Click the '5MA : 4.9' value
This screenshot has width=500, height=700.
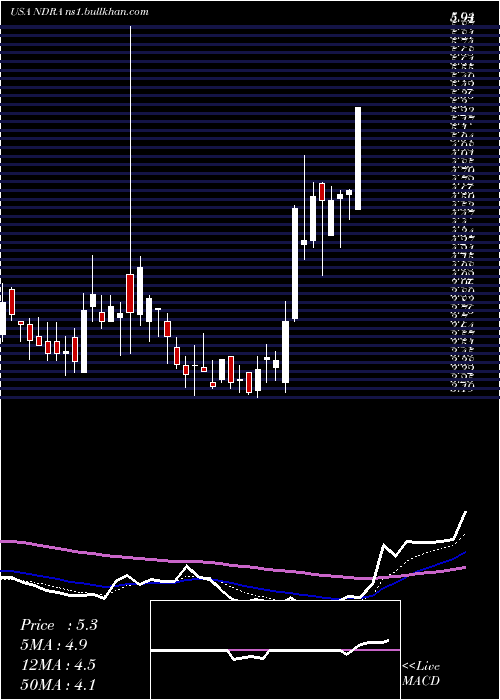pyautogui.click(x=54, y=645)
